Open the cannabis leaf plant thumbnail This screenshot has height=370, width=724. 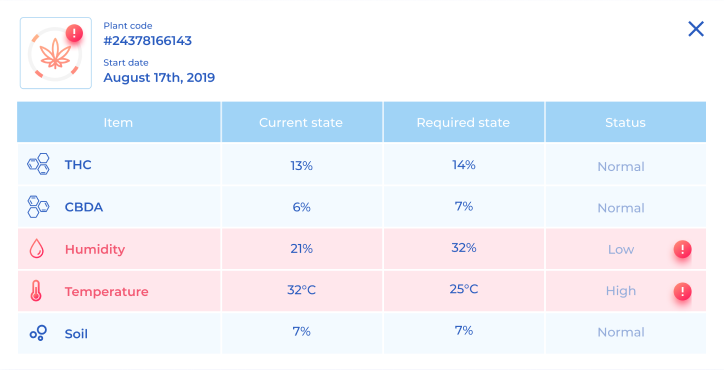point(55,53)
